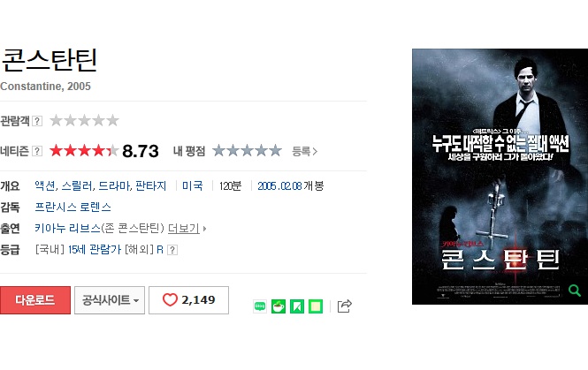
Task: Set my rating on the 내 평점 stars
Action: (x=247, y=151)
